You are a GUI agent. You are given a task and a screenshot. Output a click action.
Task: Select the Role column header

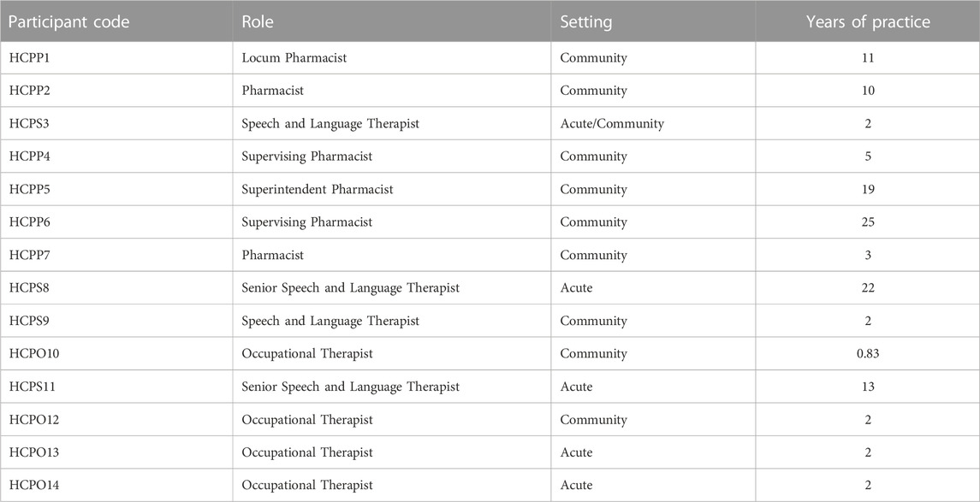257,22
